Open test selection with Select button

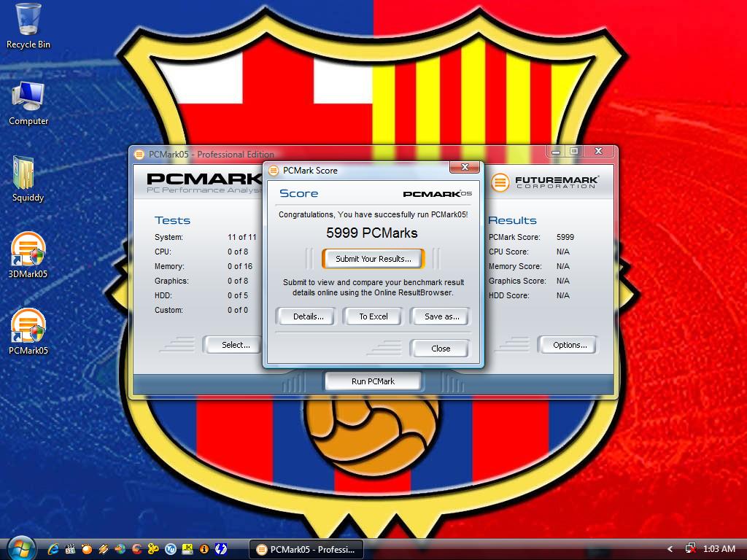tap(233, 345)
